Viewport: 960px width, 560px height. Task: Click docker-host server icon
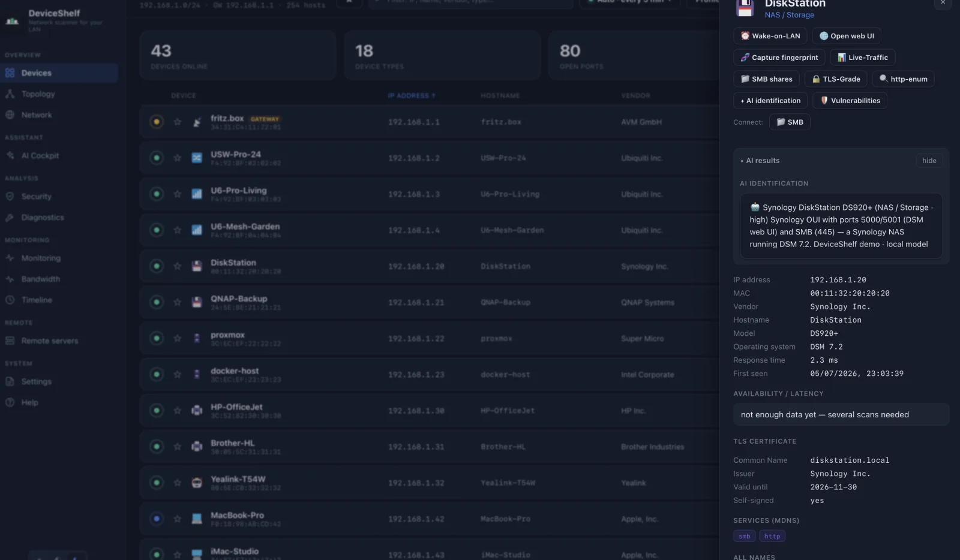pos(197,375)
